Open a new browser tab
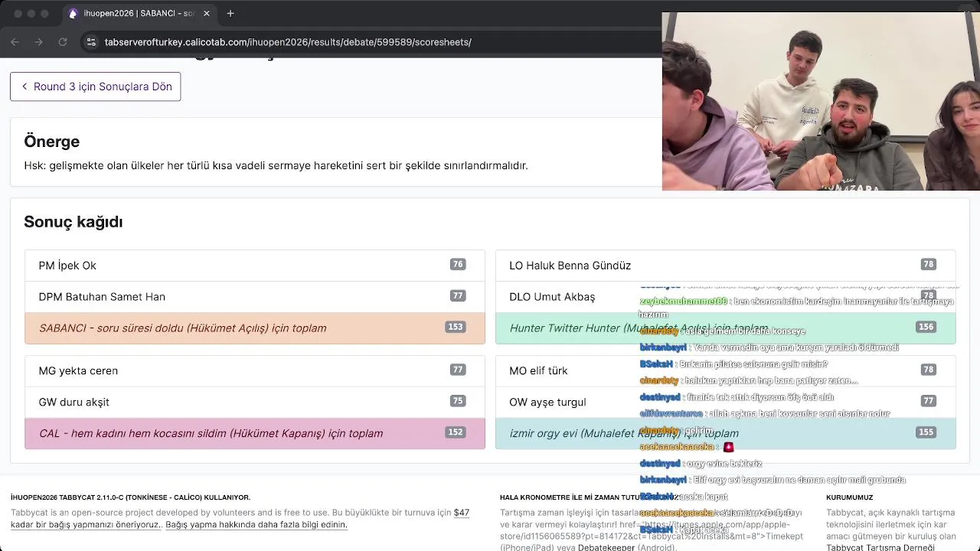The height and width of the screenshot is (551, 980). pyautogui.click(x=230, y=13)
